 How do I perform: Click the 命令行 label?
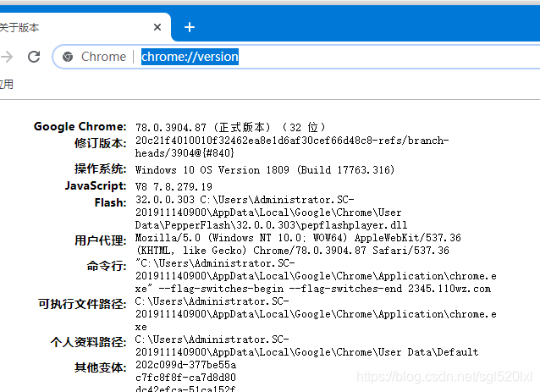107,266
